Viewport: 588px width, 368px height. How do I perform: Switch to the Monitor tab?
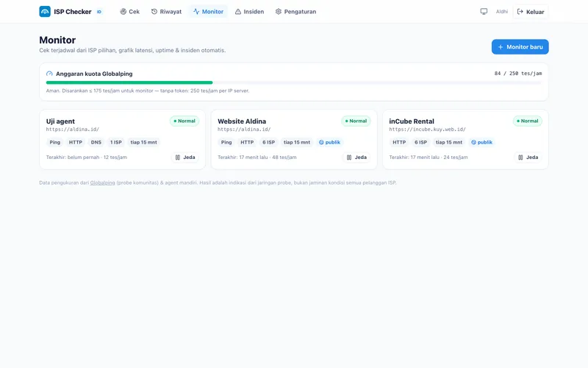coord(208,12)
